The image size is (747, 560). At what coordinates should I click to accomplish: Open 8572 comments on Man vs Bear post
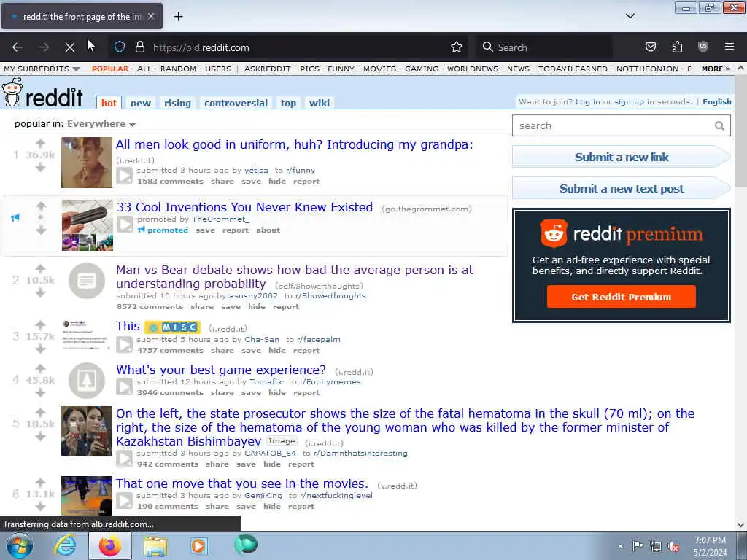pos(150,307)
